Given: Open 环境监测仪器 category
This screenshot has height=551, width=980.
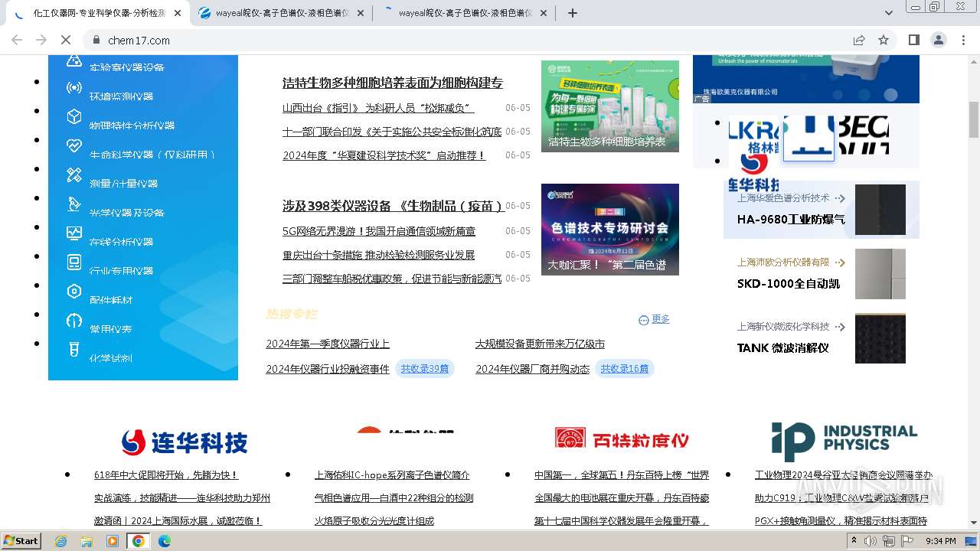Looking at the screenshot, I should tap(121, 96).
